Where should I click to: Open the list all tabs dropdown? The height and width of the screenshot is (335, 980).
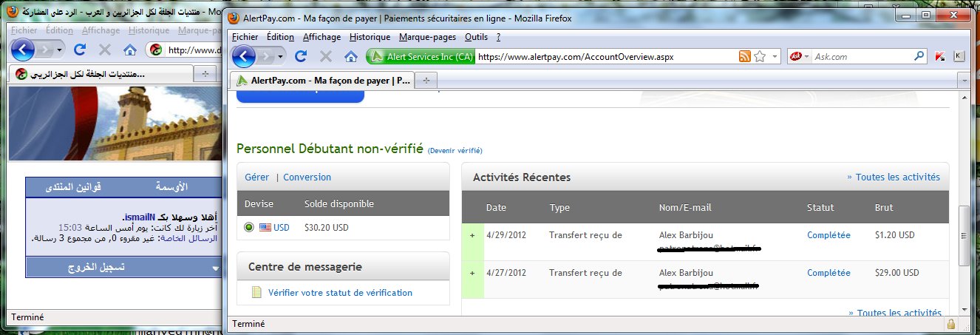click(x=963, y=80)
